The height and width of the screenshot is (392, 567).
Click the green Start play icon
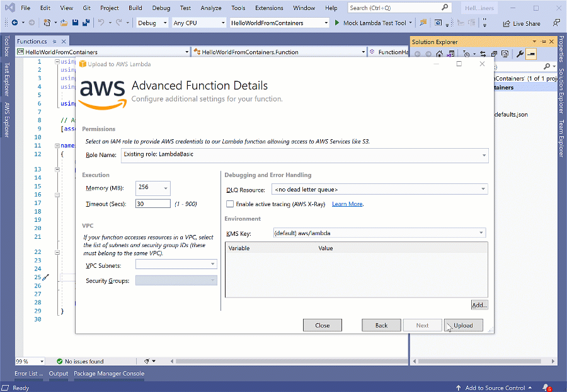(337, 23)
